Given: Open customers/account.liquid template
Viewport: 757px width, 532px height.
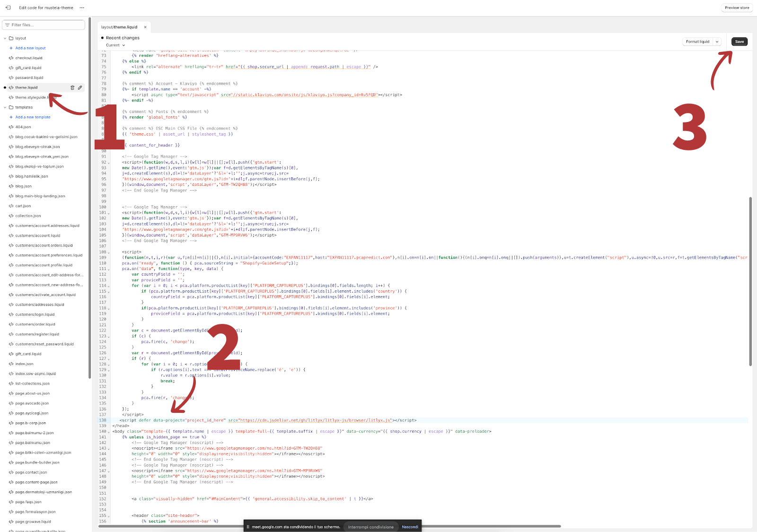Looking at the screenshot, I should coord(38,235).
